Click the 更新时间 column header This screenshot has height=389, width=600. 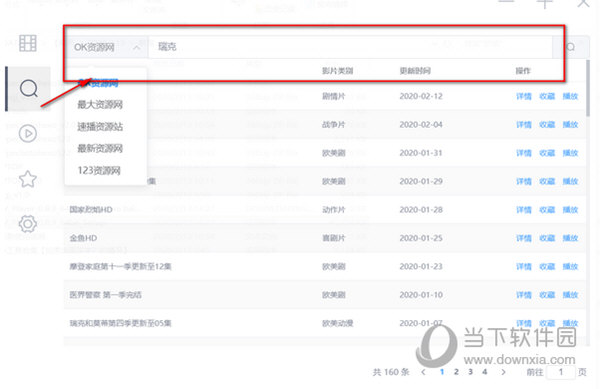click(x=415, y=71)
